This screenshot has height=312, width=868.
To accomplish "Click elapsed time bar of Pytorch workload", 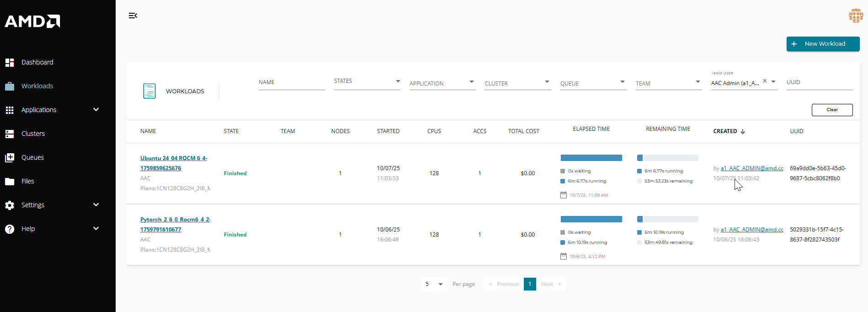I will pos(591,219).
